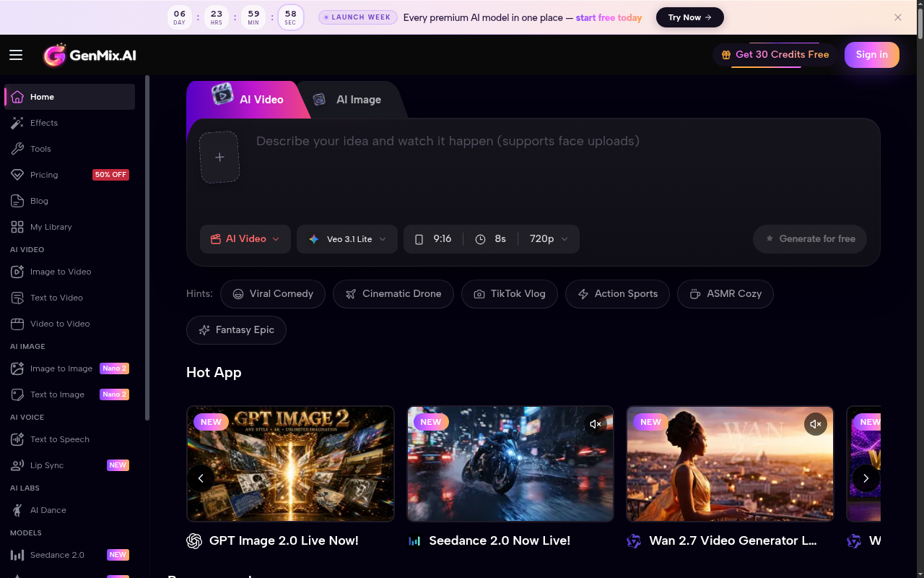Pick the TikTok Vlog hint
The height and width of the screenshot is (578, 924).
[x=510, y=294]
